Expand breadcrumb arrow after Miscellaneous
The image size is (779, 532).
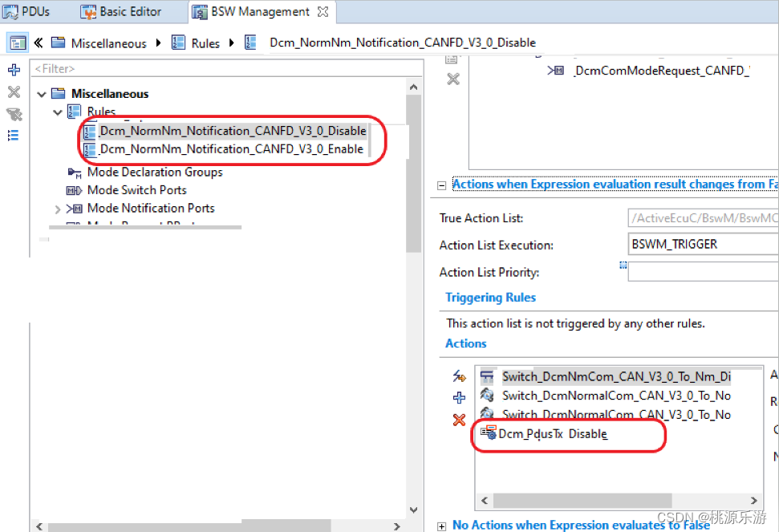point(159,43)
